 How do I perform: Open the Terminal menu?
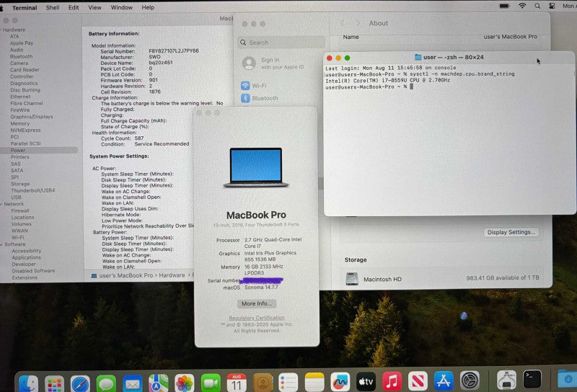tap(25, 7)
